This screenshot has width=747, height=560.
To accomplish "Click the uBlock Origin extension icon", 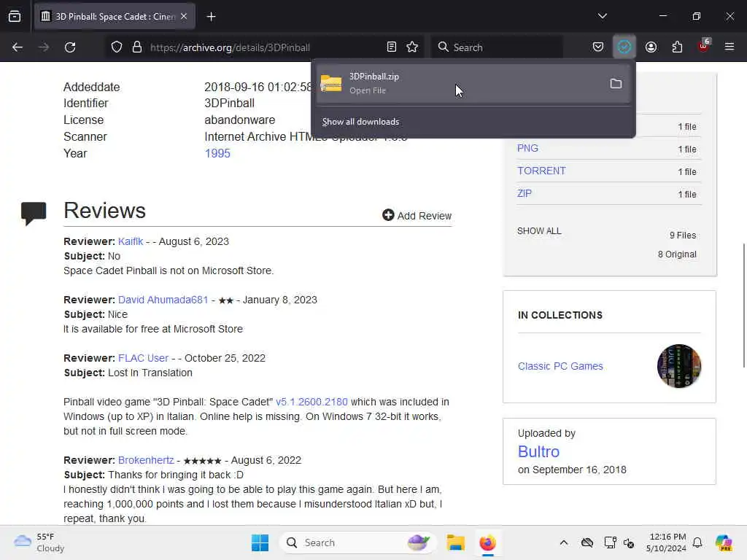I will [x=704, y=46].
